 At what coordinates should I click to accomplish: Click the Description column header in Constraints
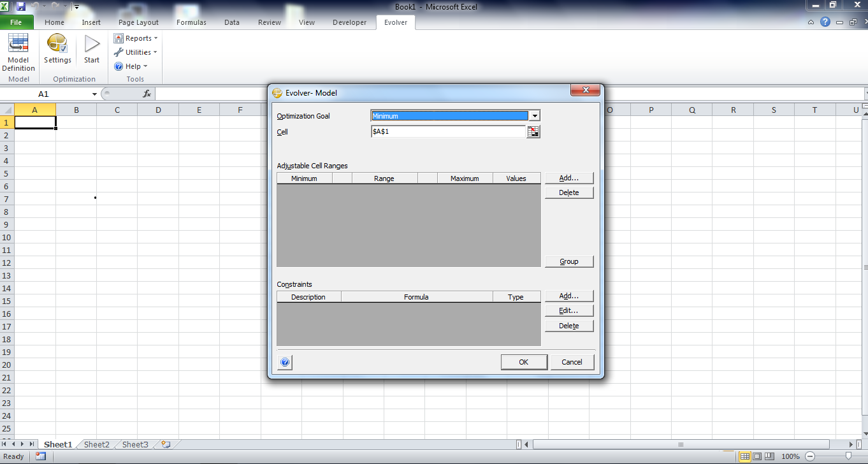point(308,297)
